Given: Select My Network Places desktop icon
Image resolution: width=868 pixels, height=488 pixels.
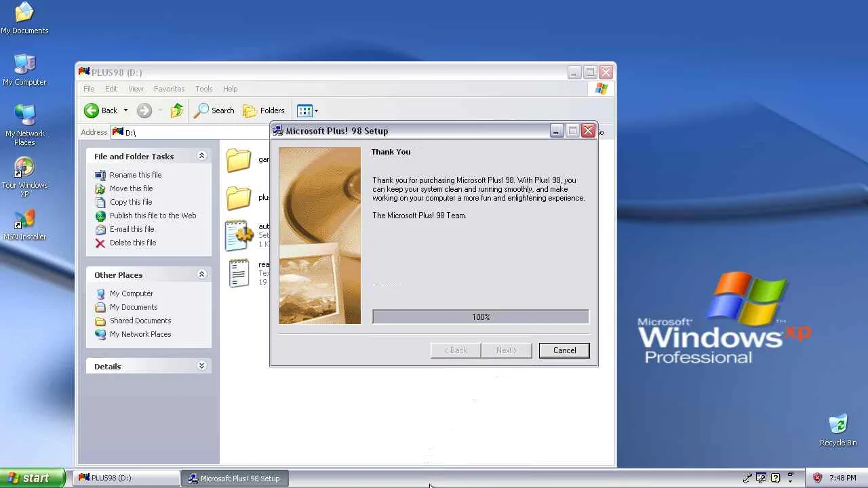Looking at the screenshot, I should click(x=24, y=125).
